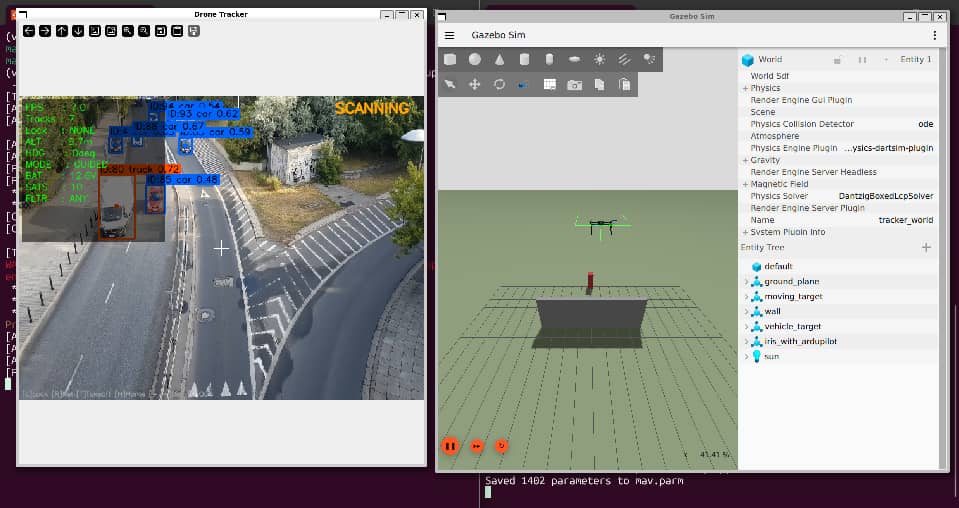Screen dimensions: 959x508
Task: Select the sun light entity
Action: 771,356
